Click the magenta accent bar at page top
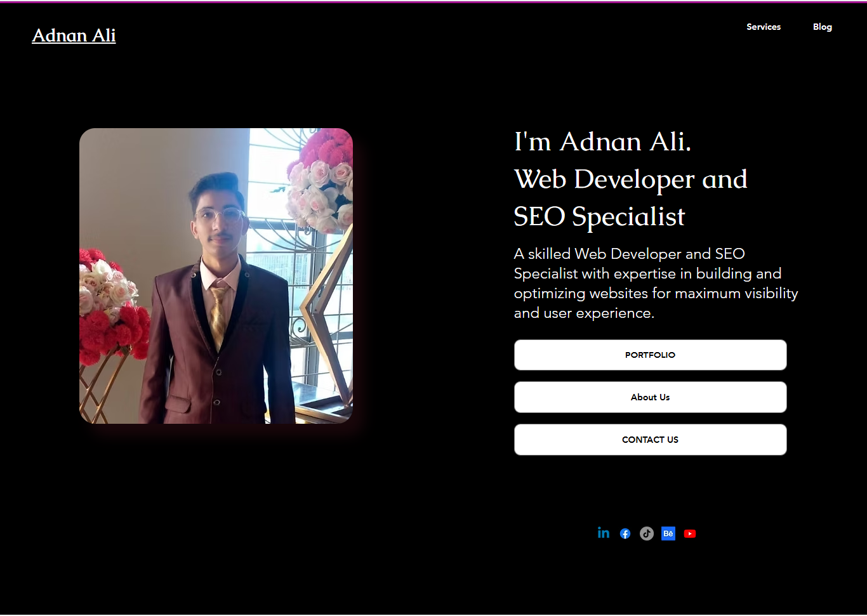This screenshot has width=867, height=616. coord(433,1)
